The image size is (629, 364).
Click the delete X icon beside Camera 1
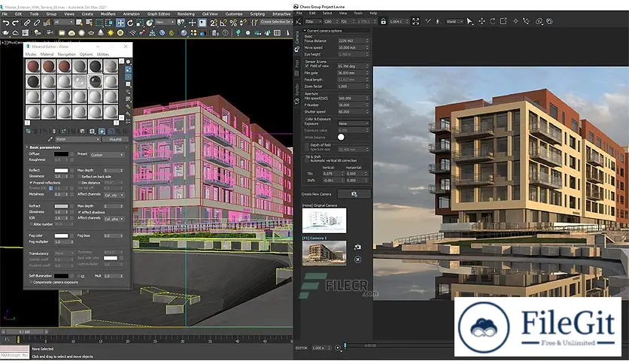(x=357, y=259)
